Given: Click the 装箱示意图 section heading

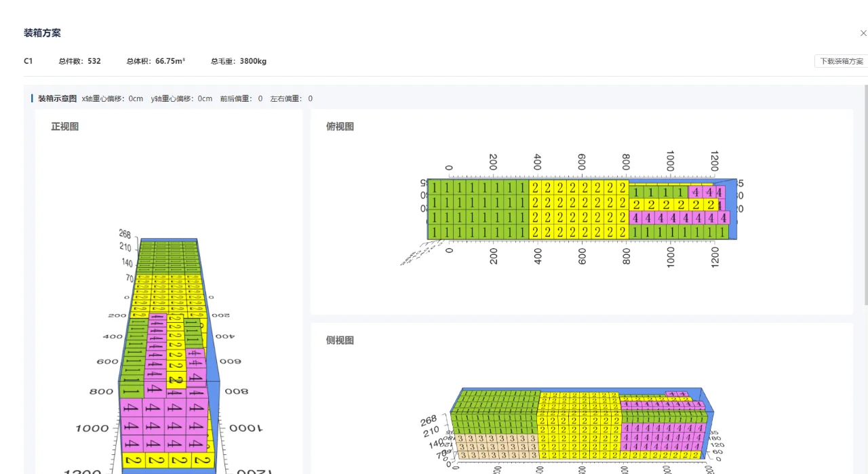Looking at the screenshot, I should [57, 98].
